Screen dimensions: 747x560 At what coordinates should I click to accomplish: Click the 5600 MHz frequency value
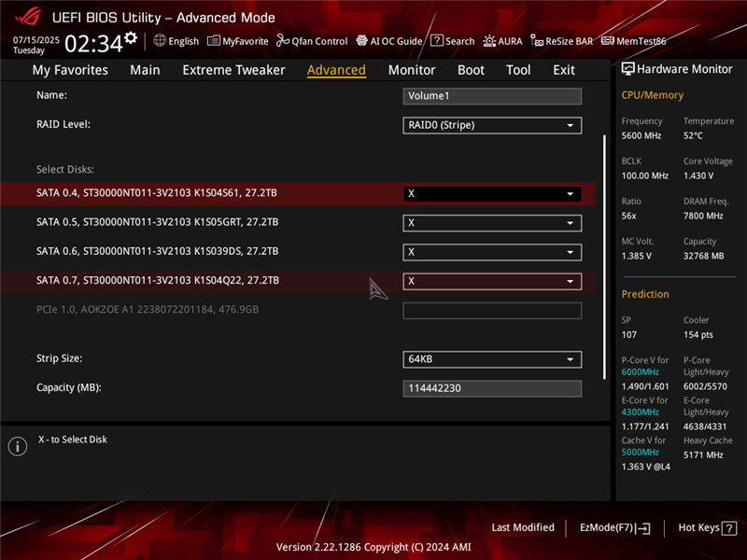[x=641, y=135]
